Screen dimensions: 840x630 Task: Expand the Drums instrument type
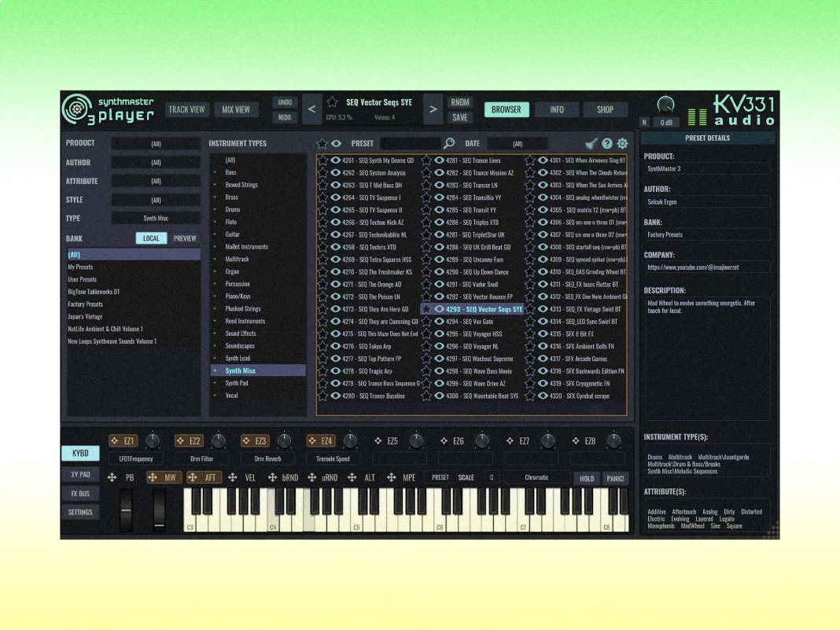[215, 210]
